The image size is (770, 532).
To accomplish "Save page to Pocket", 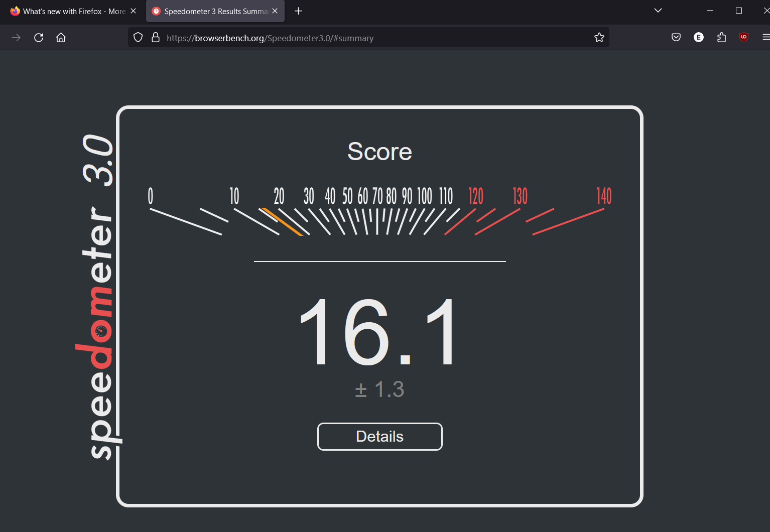I will tap(676, 37).
